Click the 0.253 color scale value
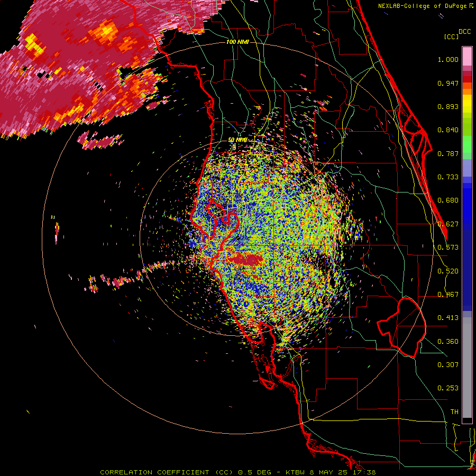This screenshot has width=476, height=476. (448, 388)
